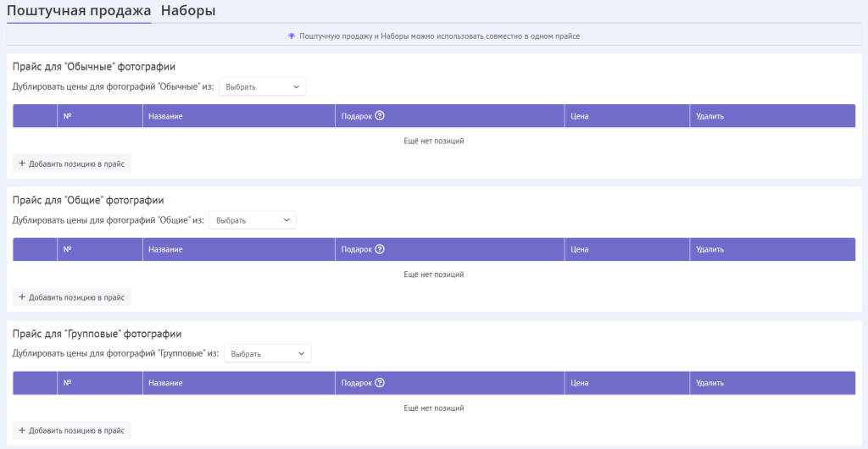Image resolution: width=868 pixels, height=449 pixels.
Task: Click the "Название" column header in "Обычные" table
Action: (x=165, y=116)
